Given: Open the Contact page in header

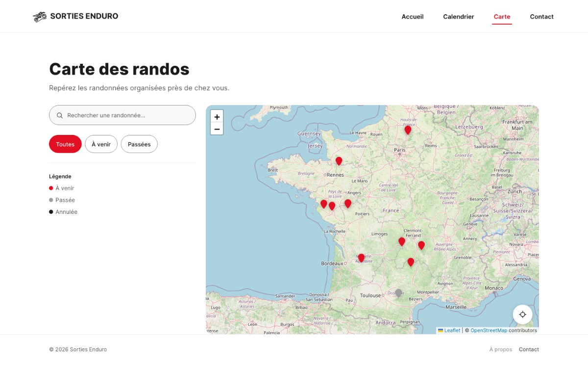Looking at the screenshot, I should tap(541, 17).
